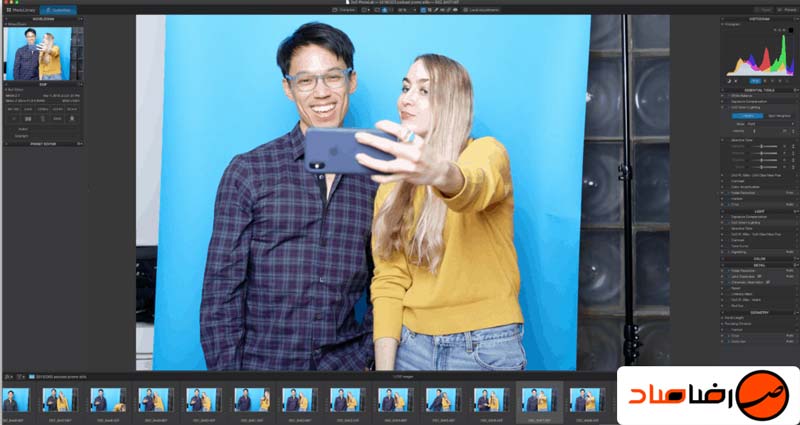Collapse the GEOMETRY palette header
The image size is (800, 425).
point(759,312)
